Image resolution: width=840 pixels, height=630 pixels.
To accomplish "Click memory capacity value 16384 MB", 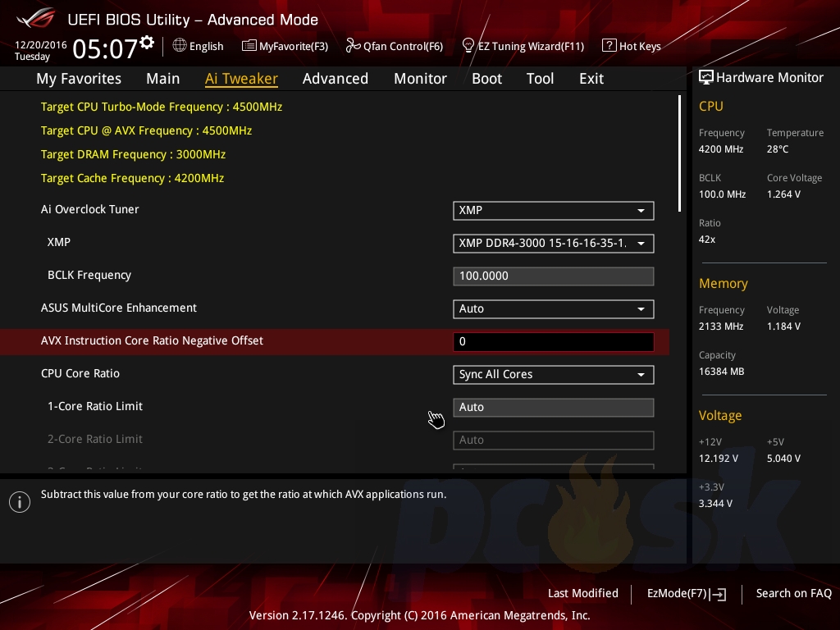I will [x=721, y=372].
